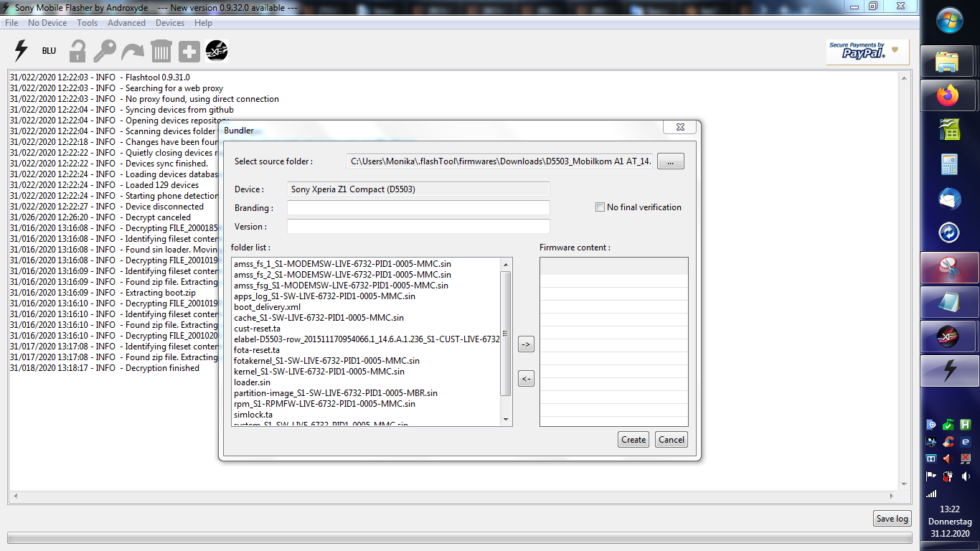The height and width of the screenshot is (551, 980).
Task: Click the <- remove from firmware button
Action: [526, 379]
